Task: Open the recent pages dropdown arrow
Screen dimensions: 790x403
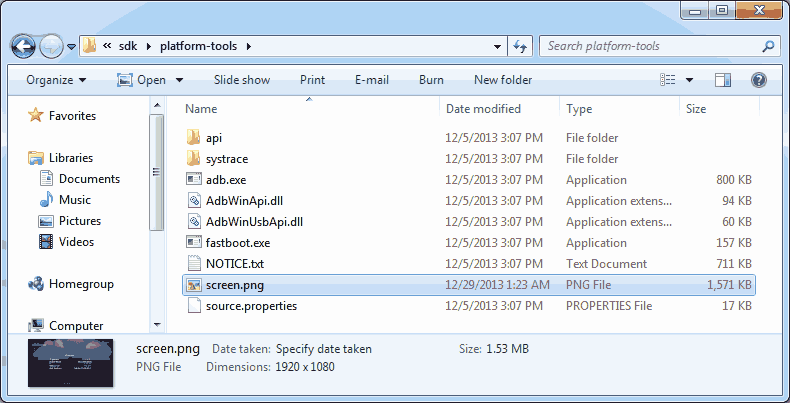Action: [72, 47]
